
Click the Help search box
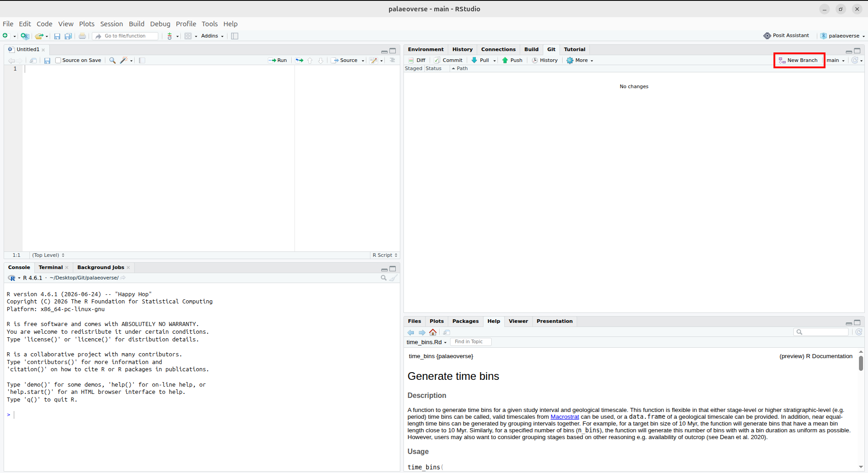[821, 332]
